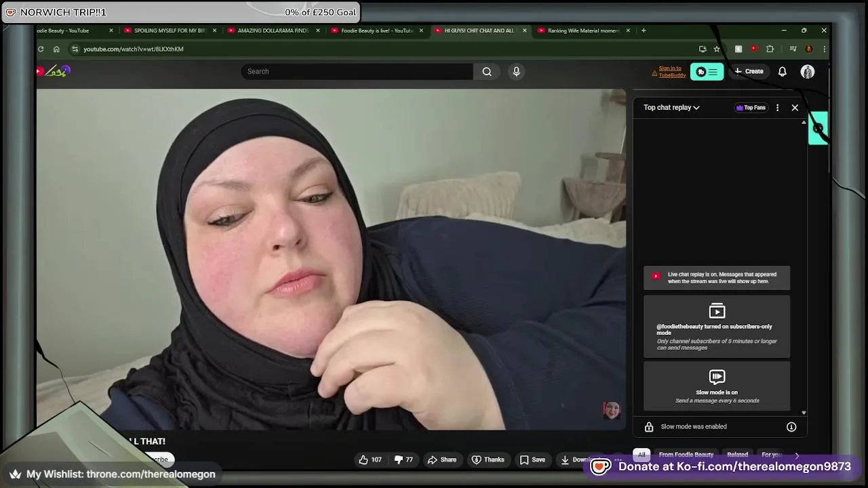Open the Chrome profile avatar
The height and width of the screenshot is (488, 868).
click(x=808, y=49)
